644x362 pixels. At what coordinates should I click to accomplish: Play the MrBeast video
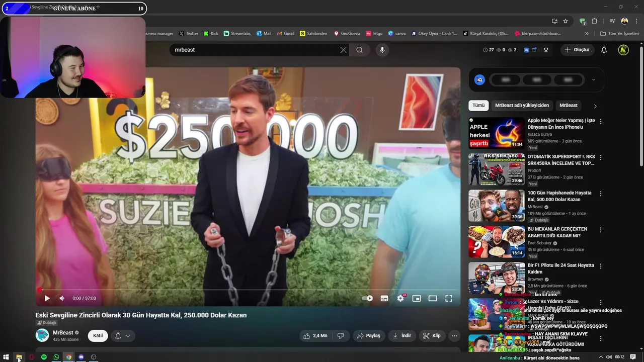47,298
